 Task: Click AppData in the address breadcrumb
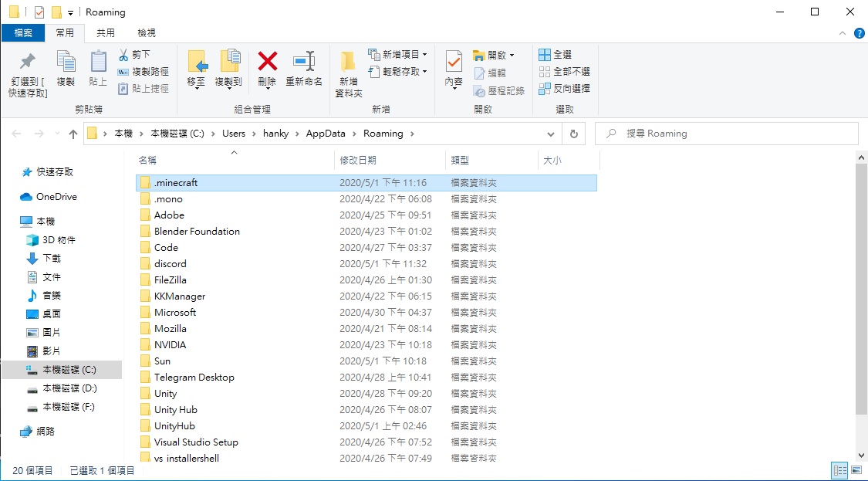[x=326, y=134]
